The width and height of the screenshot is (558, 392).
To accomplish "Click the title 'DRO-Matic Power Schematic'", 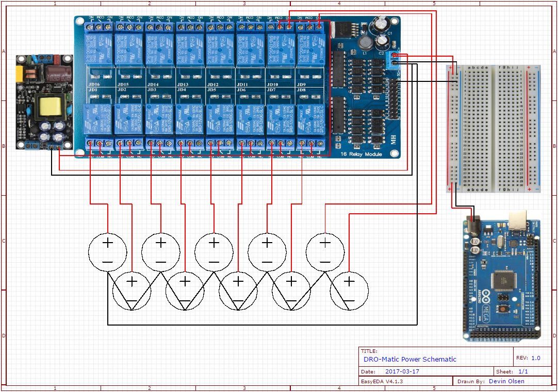I will click(409, 360).
